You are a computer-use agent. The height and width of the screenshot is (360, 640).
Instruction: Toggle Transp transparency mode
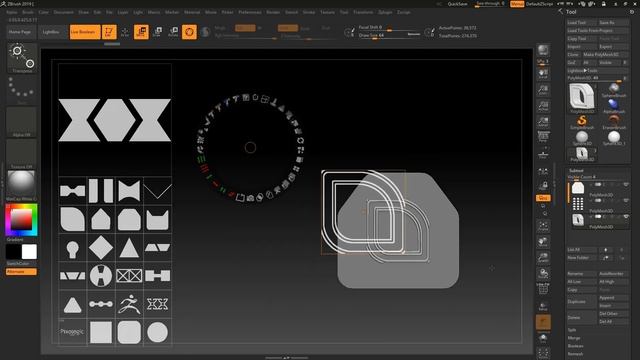tap(543, 306)
